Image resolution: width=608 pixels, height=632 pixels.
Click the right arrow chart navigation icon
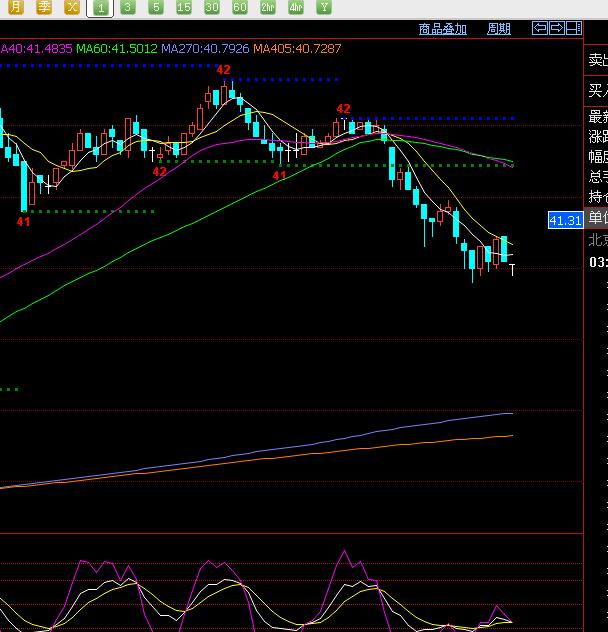point(557,29)
